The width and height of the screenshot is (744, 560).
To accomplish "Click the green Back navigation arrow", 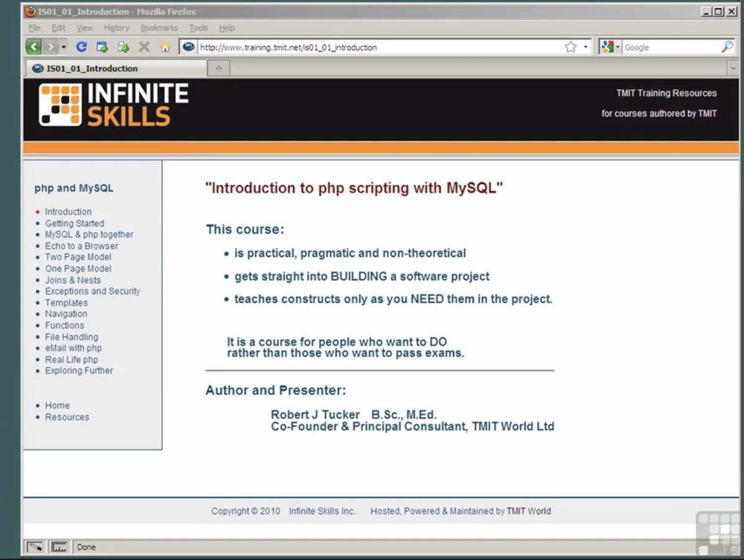I will pos(34,47).
